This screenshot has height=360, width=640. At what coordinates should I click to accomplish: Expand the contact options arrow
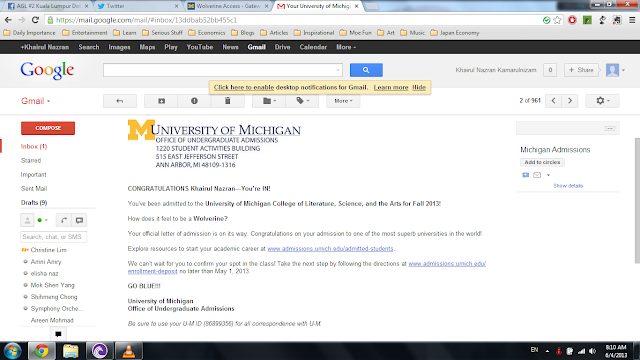pyautogui.click(x=548, y=175)
